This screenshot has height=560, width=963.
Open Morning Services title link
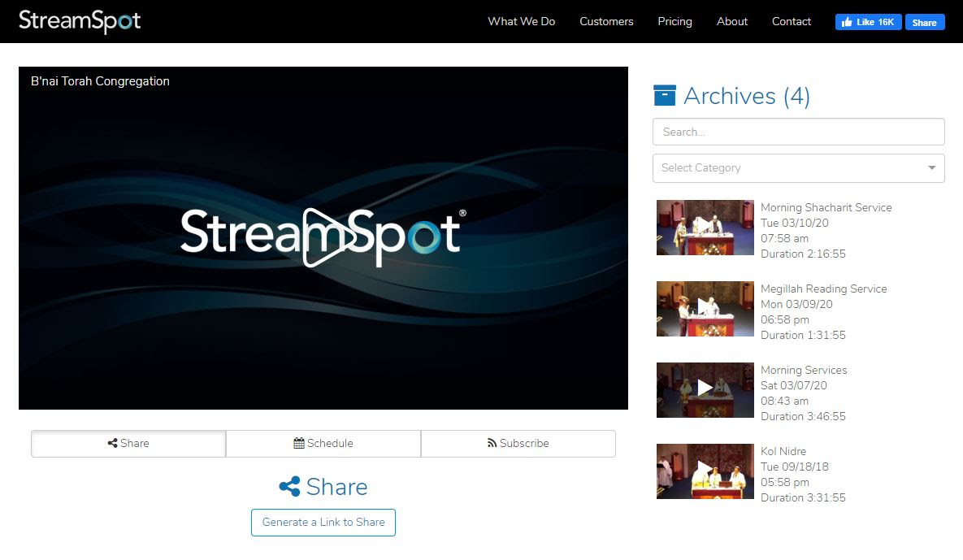click(804, 371)
